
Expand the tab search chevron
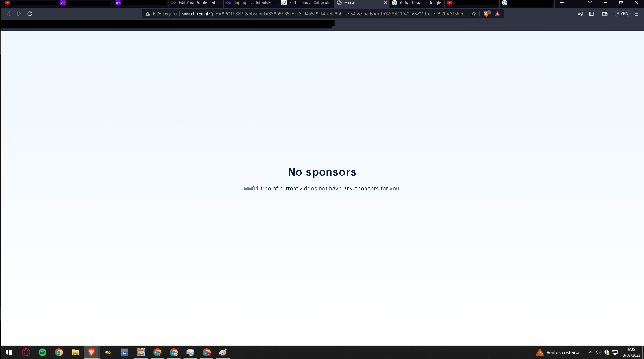click(590, 3)
